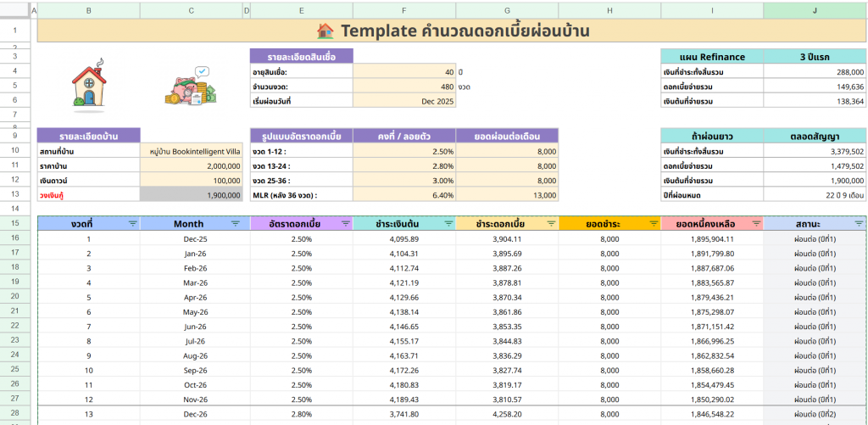Open the ชำระดอกเบี้ย column filter icon
This screenshot has width=868, height=425.
550,223
